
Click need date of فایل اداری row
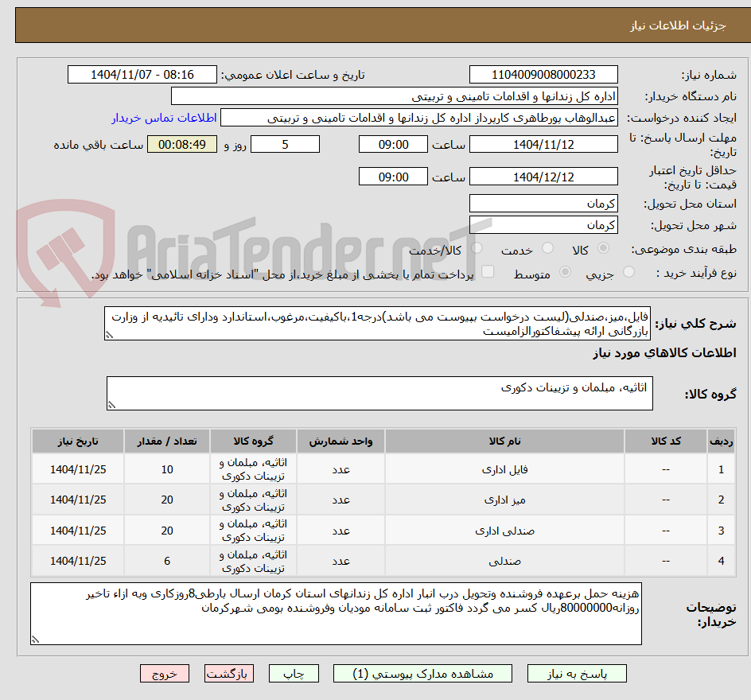[78, 469]
